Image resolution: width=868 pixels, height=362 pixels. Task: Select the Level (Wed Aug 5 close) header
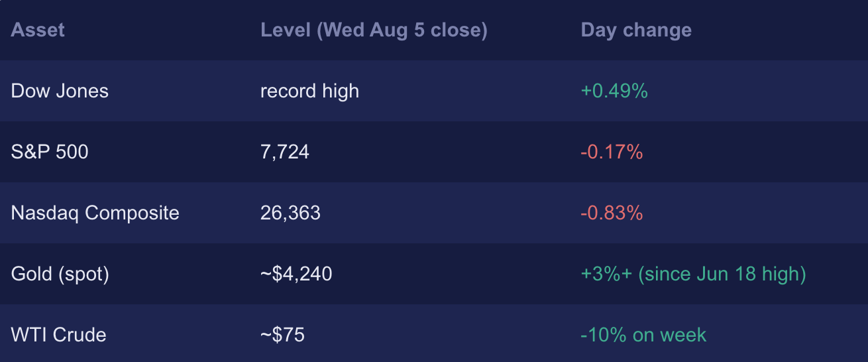[374, 30]
